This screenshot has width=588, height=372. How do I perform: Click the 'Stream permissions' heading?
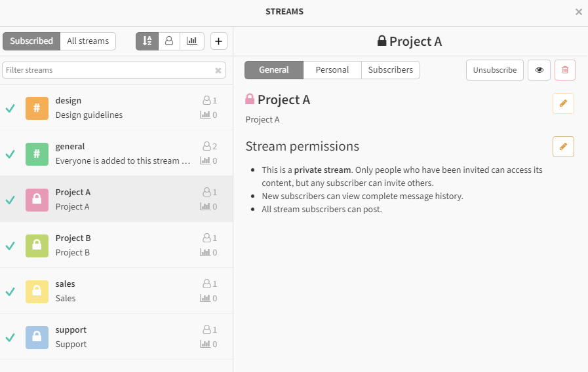pos(302,147)
